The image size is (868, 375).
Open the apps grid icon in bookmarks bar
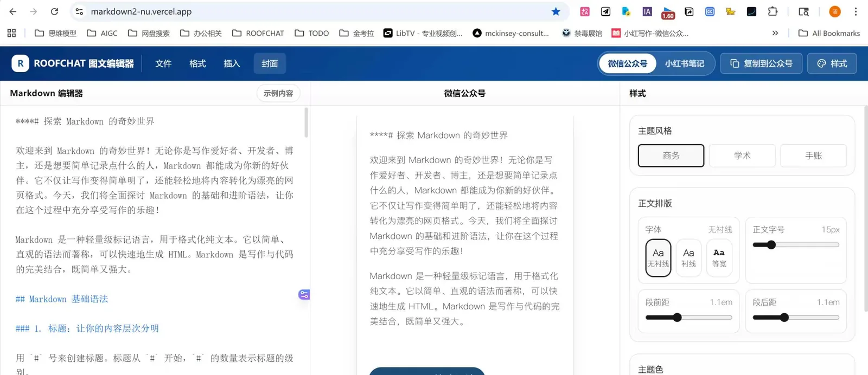pyautogui.click(x=11, y=33)
